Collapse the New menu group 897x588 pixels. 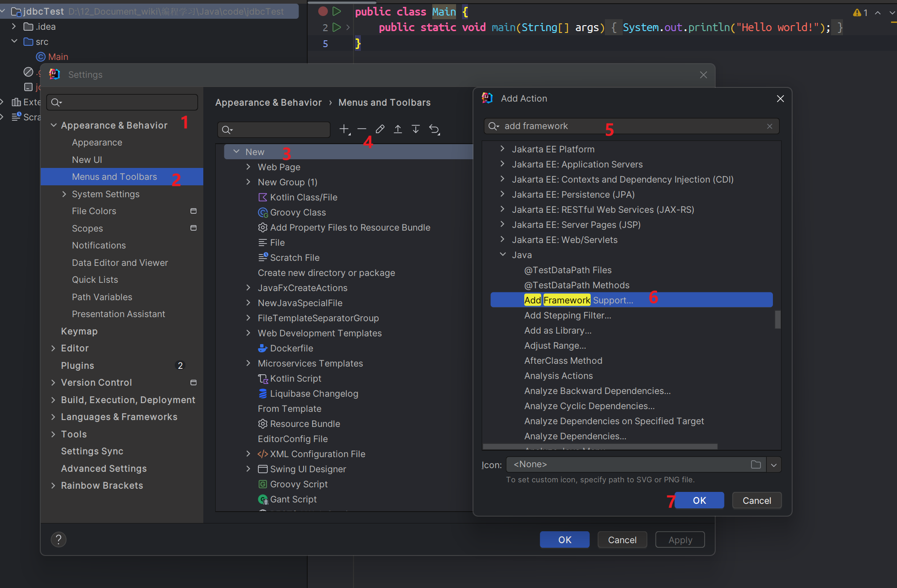[x=236, y=151]
